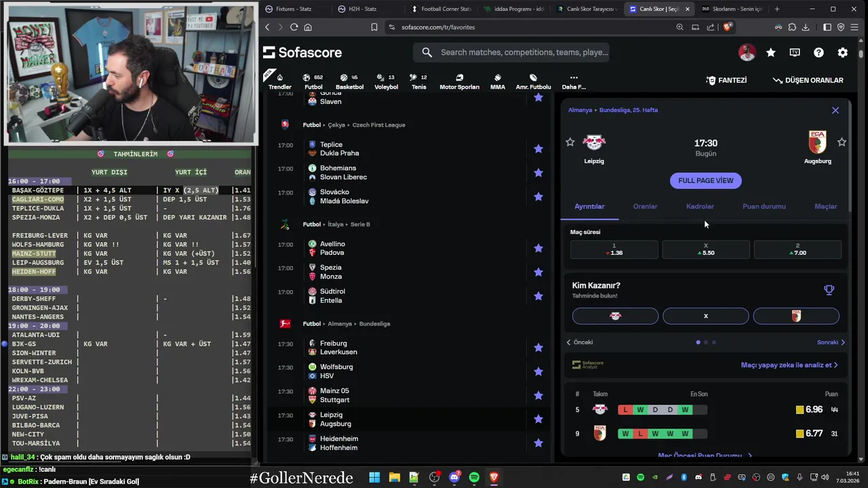Image resolution: width=868 pixels, height=488 pixels.
Task: Open Spotify from the taskbar
Action: pyautogui.click(x=474, y=478)
